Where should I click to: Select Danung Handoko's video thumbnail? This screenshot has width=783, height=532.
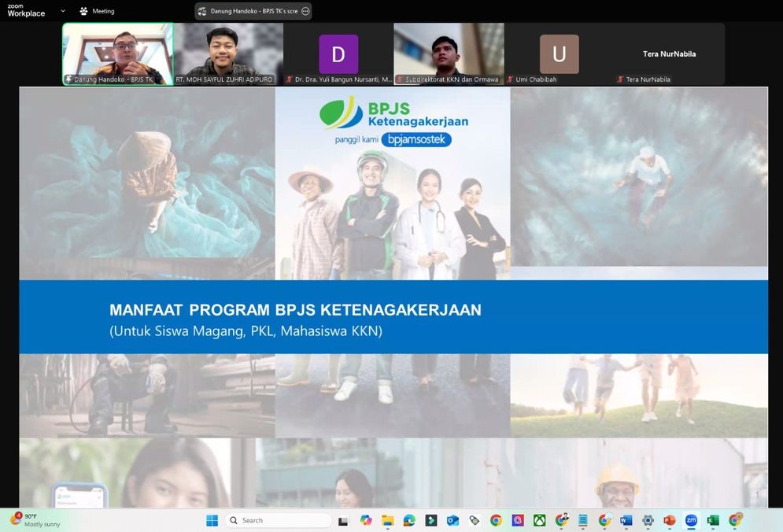118,54
